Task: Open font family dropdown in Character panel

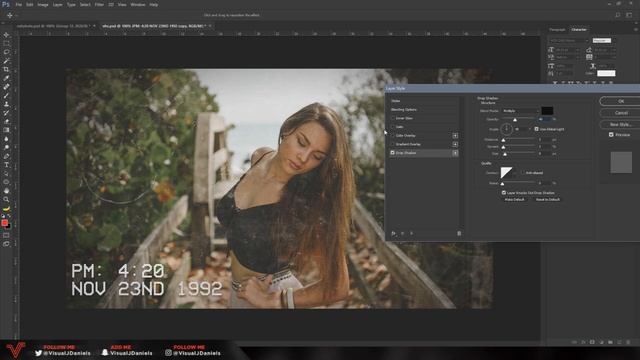Action: [x=569, y=41]
